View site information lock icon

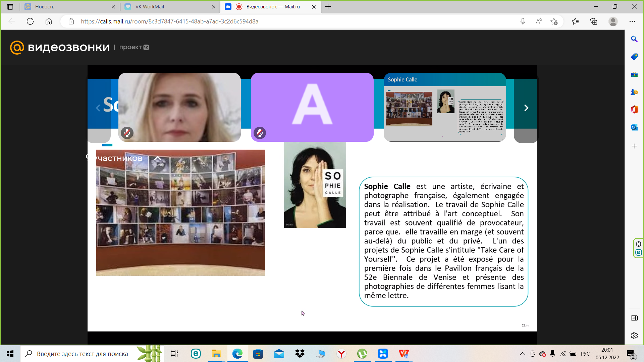[71, 21]
